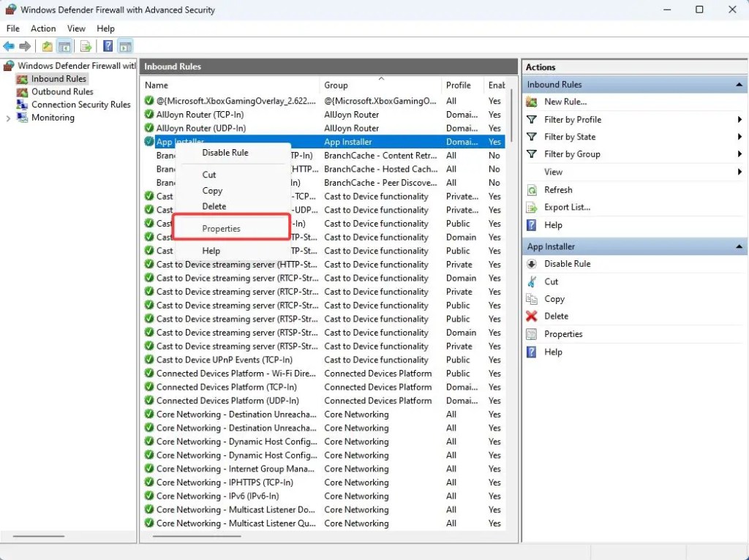Click the scissors Cut icon in Actions pane

pos(532,281)
